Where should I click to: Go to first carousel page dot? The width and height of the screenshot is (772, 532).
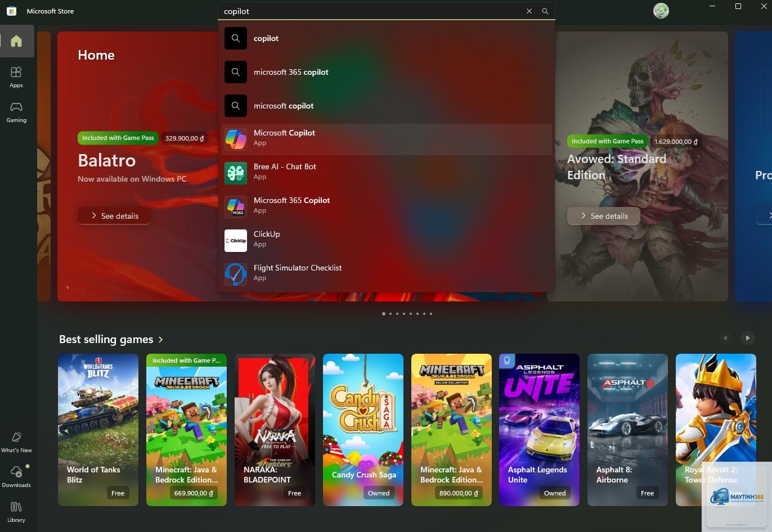[384, 314]
